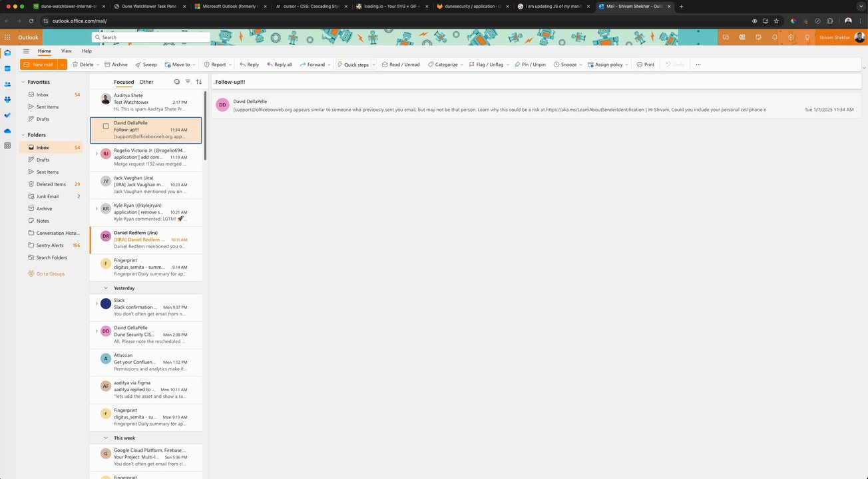
Task: Toggle Read / Unread for the message
Action: [x=401, y=65]
